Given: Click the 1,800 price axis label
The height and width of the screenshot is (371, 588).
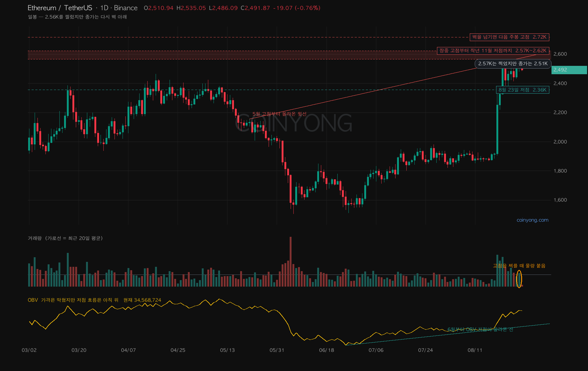Looking at the screenshot, I should click(x=560, y=171).
